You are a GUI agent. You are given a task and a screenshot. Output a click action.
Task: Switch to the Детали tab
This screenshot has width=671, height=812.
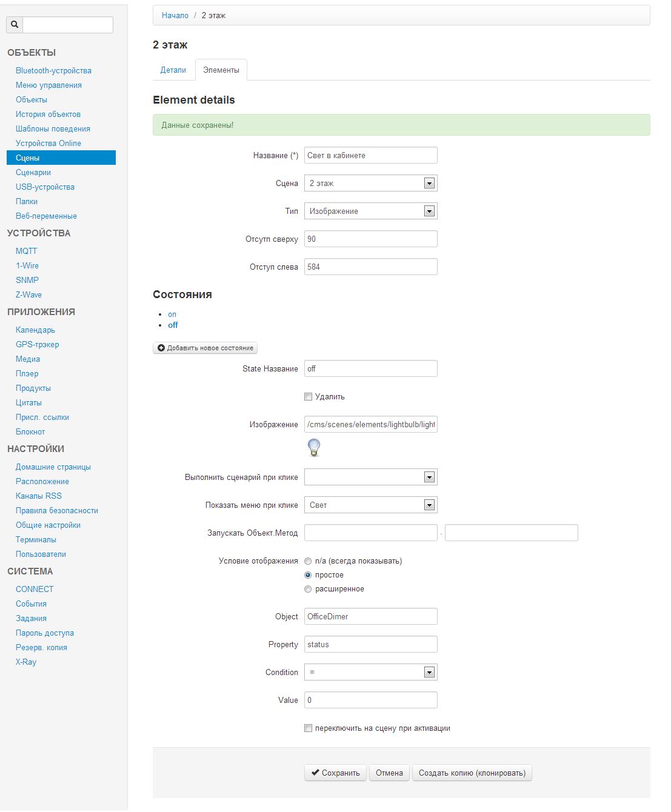pos(173,70)
